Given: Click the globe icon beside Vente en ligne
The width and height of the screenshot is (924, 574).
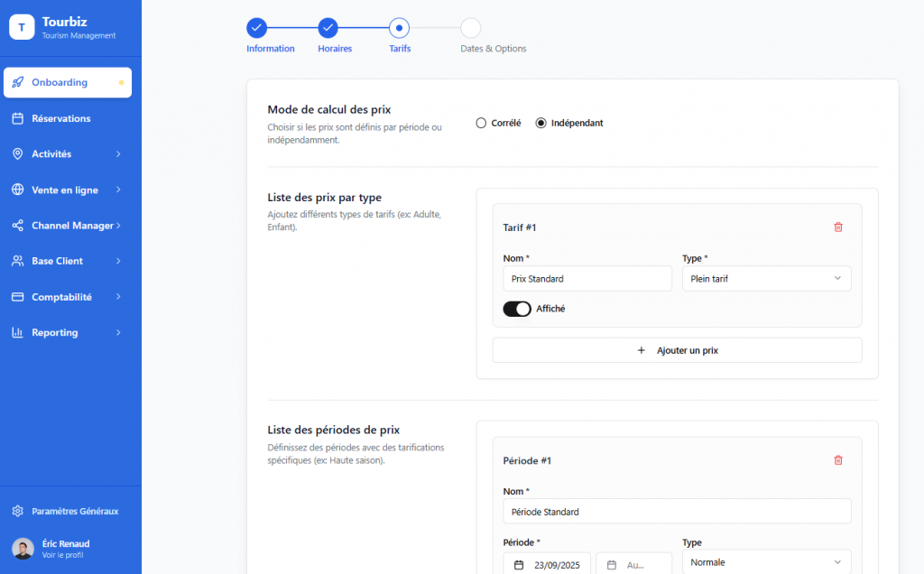Looking at the screenshot, I should click(17, 190).
